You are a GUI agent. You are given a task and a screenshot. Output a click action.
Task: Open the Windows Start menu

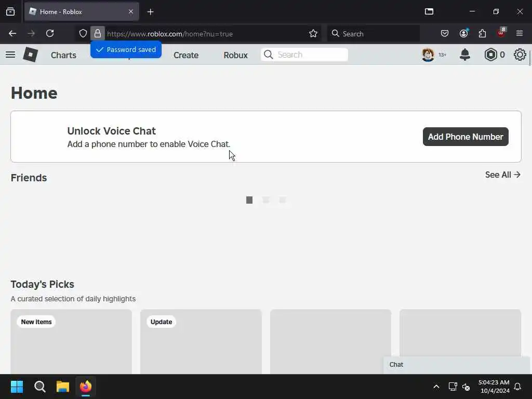[x=17, y=387]
